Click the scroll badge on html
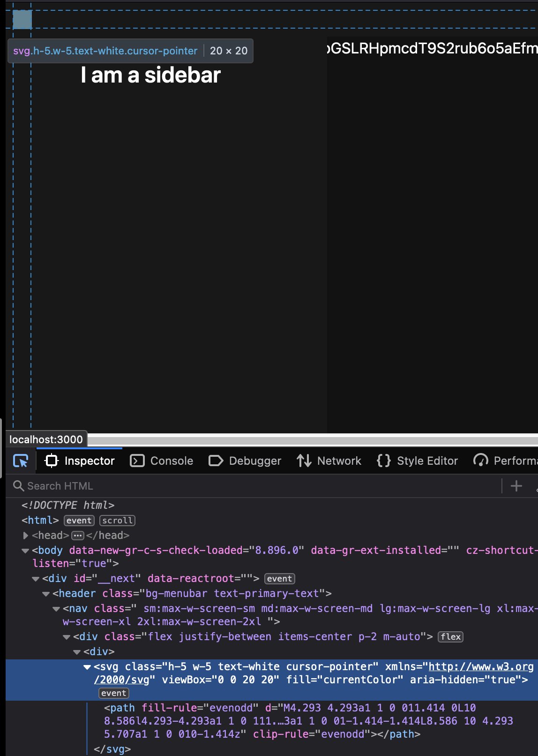Screen dimensions: 538x756 click(117, 521)
